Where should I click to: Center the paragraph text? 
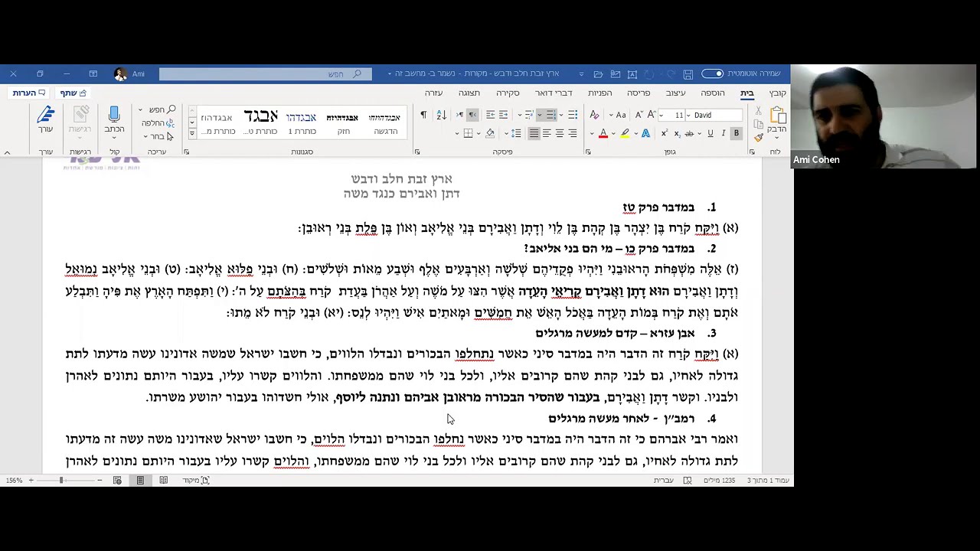click(560, 133)
